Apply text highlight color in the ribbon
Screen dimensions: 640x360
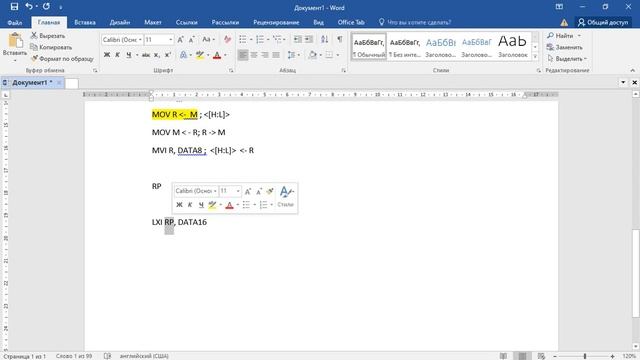(x=200, y=55)
